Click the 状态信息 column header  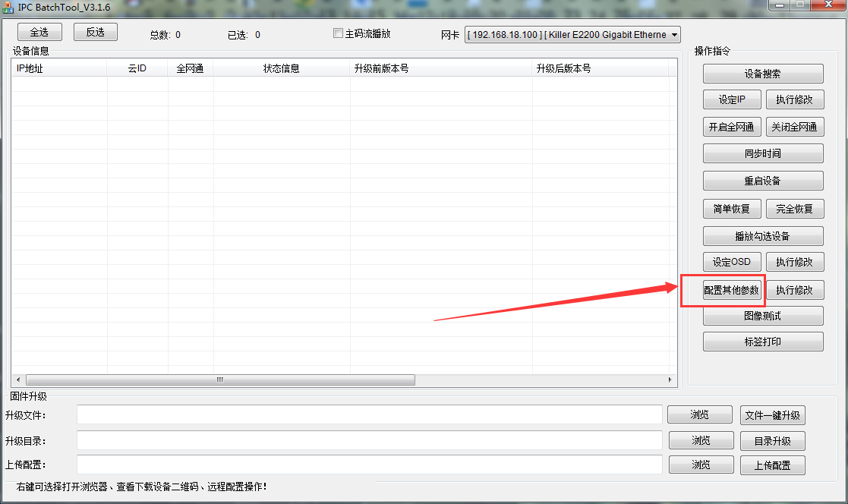281,68
